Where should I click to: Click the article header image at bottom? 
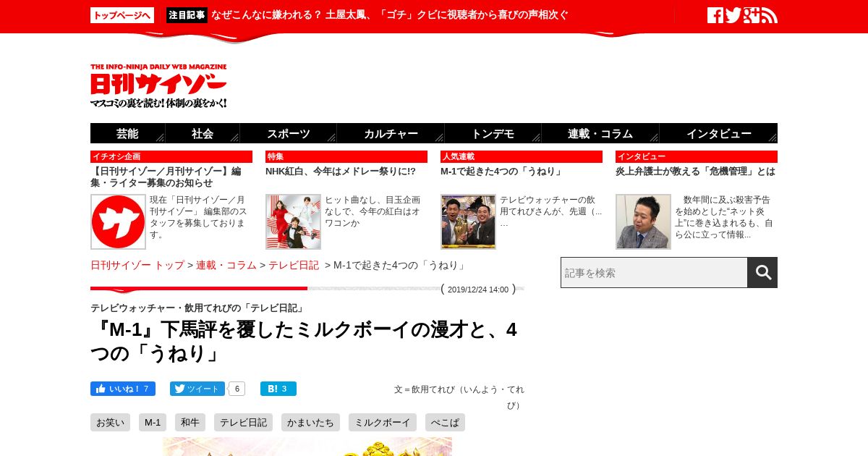pyautogui.click(x=307, y=447)
